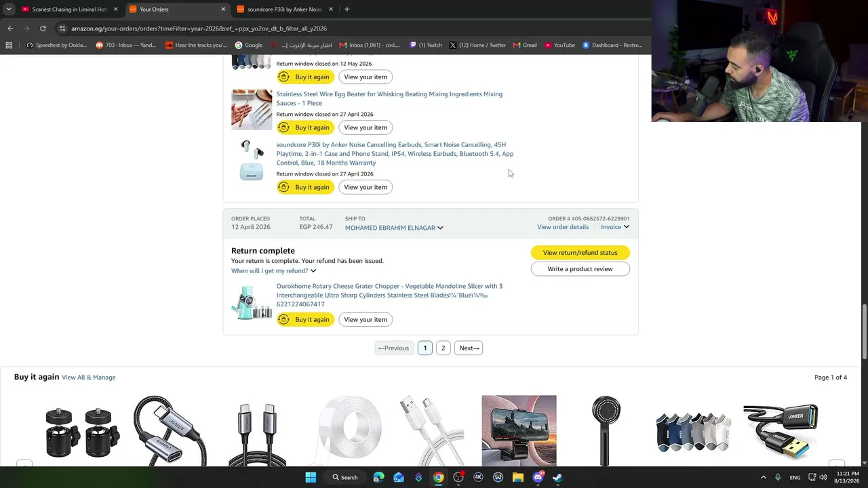This screenshot has height=488, width=868.
Task: Open soundcore P30i by Anker product link
Action: (395, 154)
